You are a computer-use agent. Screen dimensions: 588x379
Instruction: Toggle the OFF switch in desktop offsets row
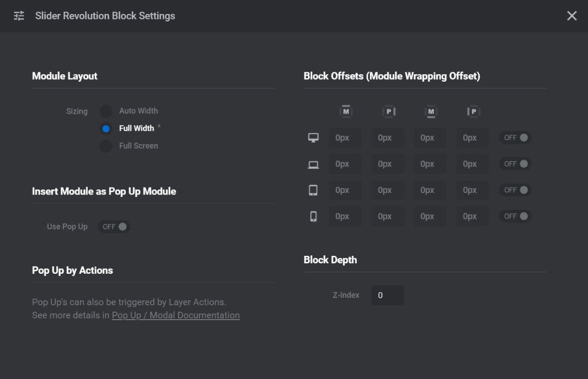pyautogui.click(x=515, y=138)
